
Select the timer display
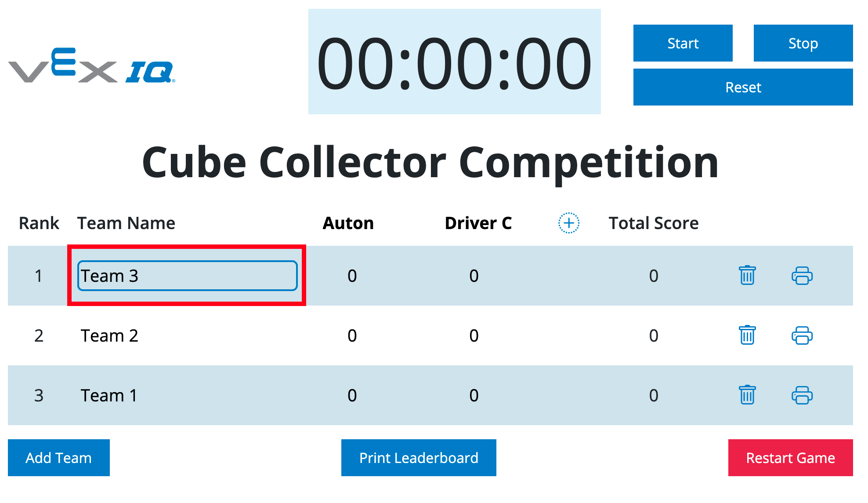click(x=455, y=61)
